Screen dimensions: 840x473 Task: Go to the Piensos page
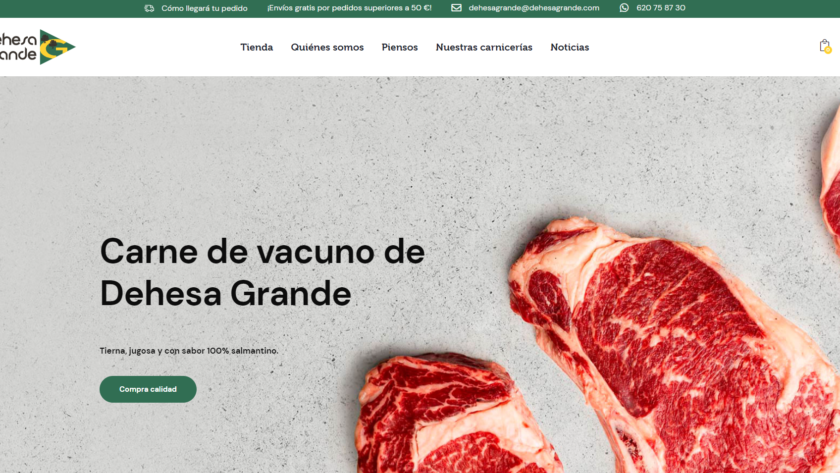[400, 47]
